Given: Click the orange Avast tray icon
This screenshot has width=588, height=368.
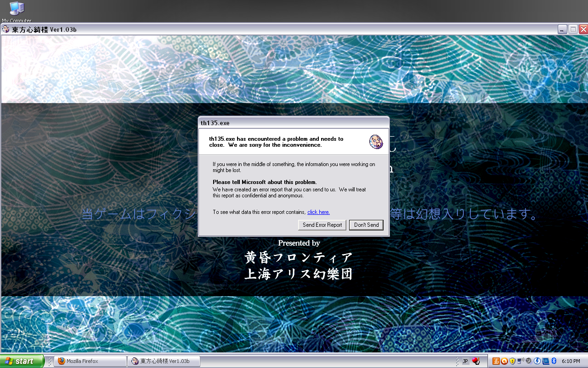Looking at the screenshot, I should [x=504, y=361].
